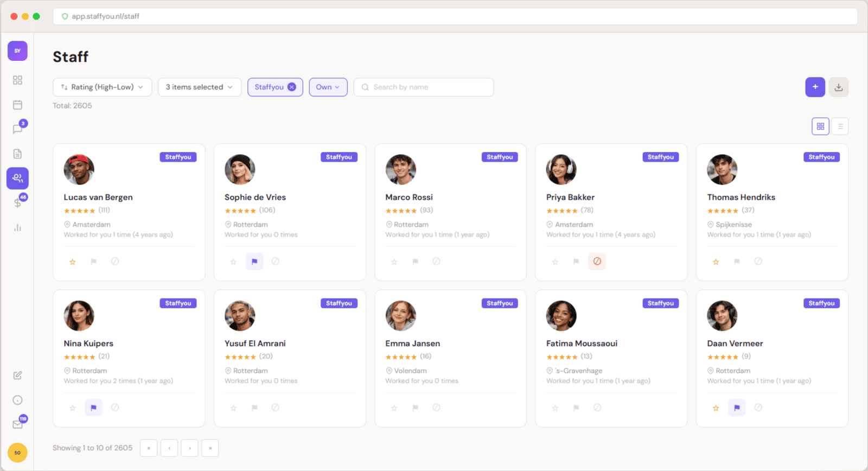Screen dimensions: 868x471
Task: Open the yellow user avatar in sidebar
Action: point(17,453)
